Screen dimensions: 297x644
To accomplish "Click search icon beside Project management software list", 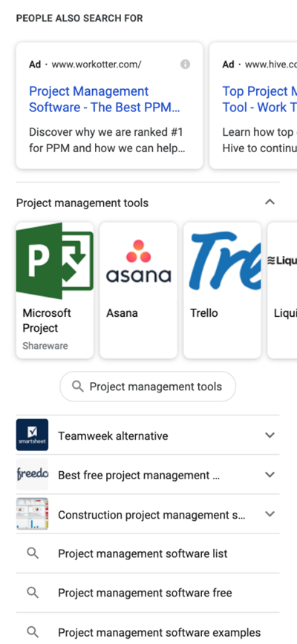I will pyautogui.click(x=33, y=553).
